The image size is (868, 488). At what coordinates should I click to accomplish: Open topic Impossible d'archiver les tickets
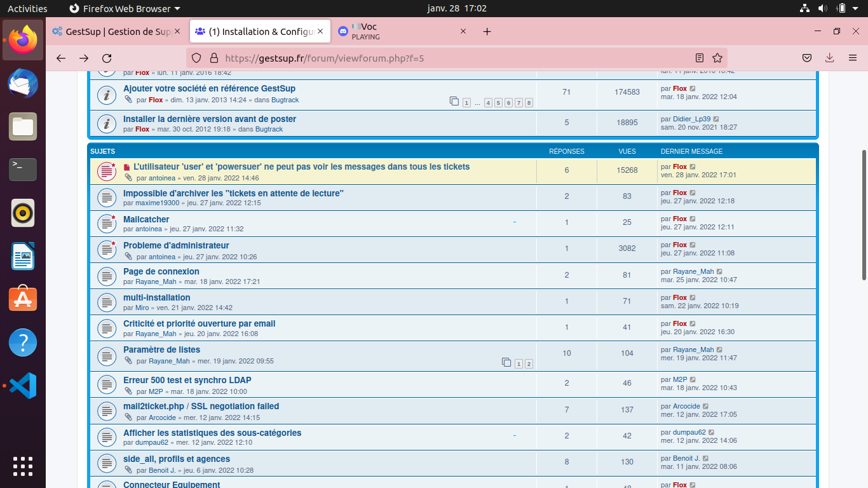click(233, 193)
